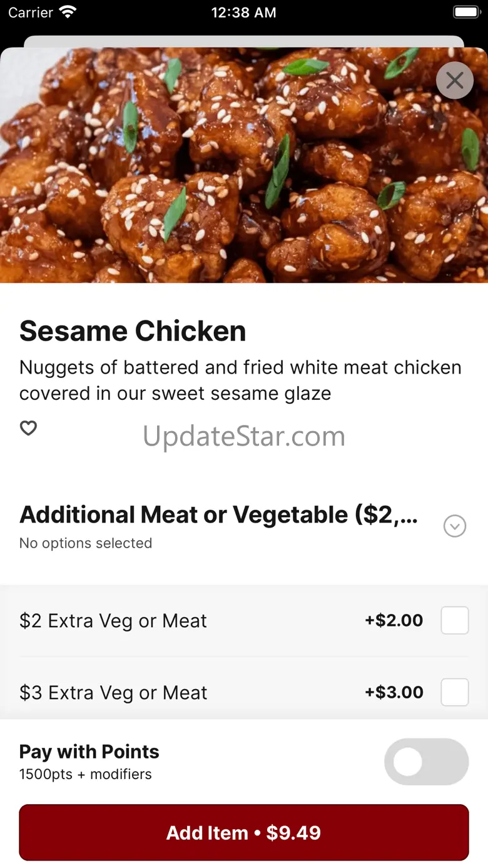Tap the sesame chicken description text

[240, 380]
